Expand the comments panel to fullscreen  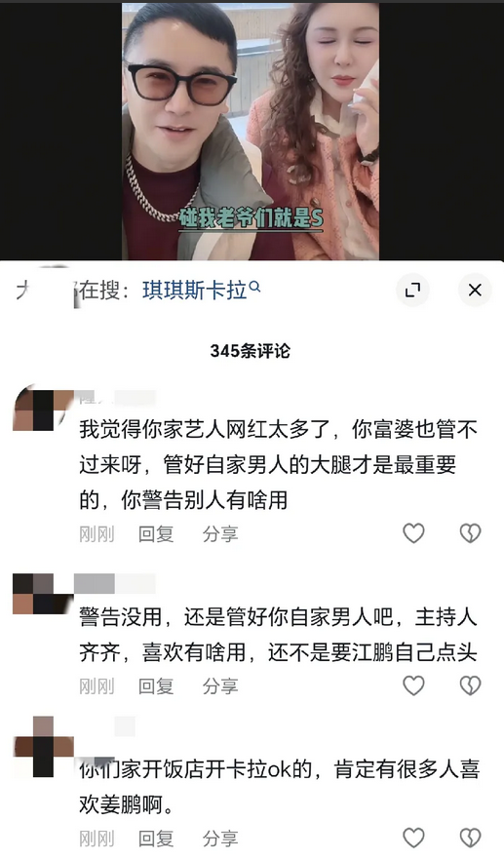point(412,291)
